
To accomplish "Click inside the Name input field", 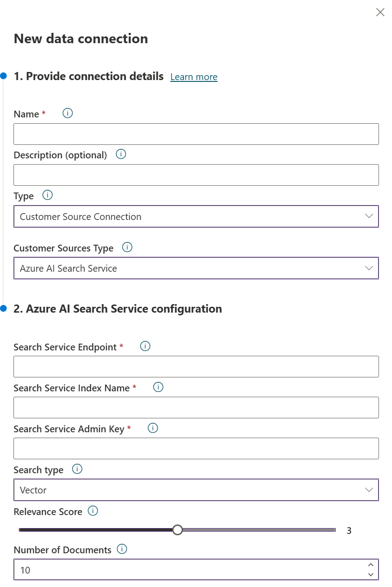I will coord(196,134).
